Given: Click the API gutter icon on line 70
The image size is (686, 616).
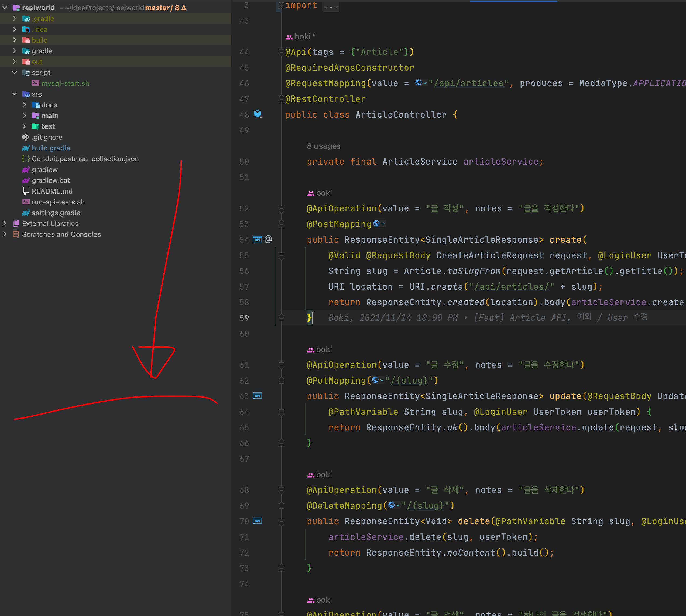Looking at the screenshot, I should [257, 521].
